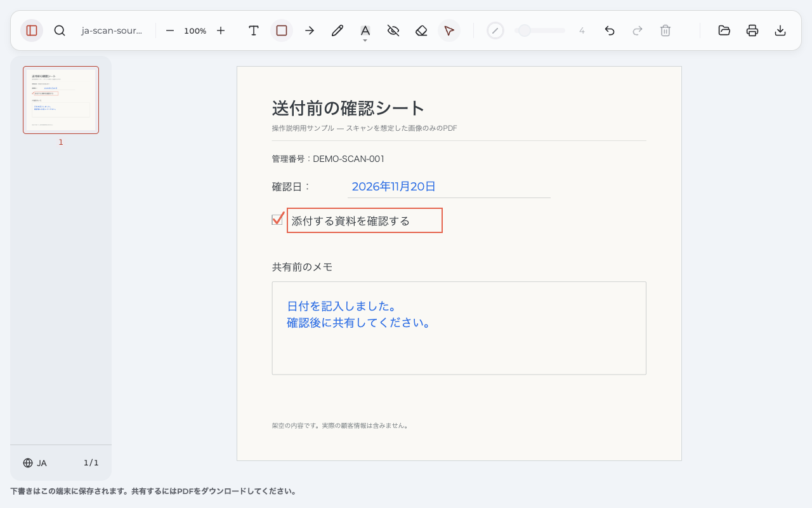Undo the last annotation
The width and height of the screenshot is (812, 508).
pyautogui.click(x=610, y=30)
